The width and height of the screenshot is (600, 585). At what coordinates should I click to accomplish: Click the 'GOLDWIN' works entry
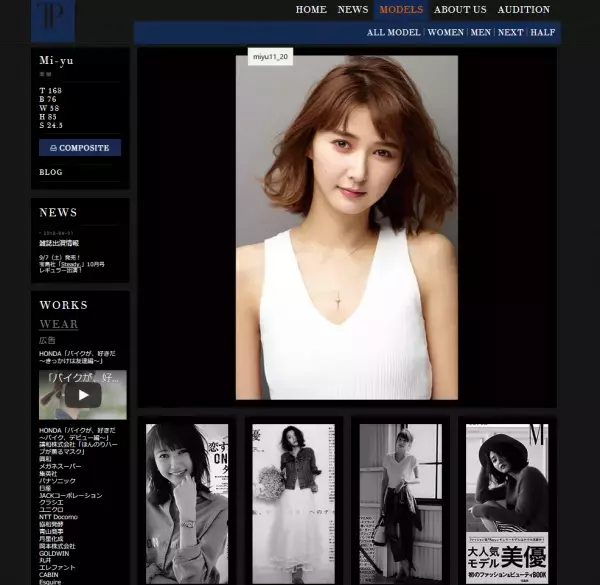coord(54,553)
